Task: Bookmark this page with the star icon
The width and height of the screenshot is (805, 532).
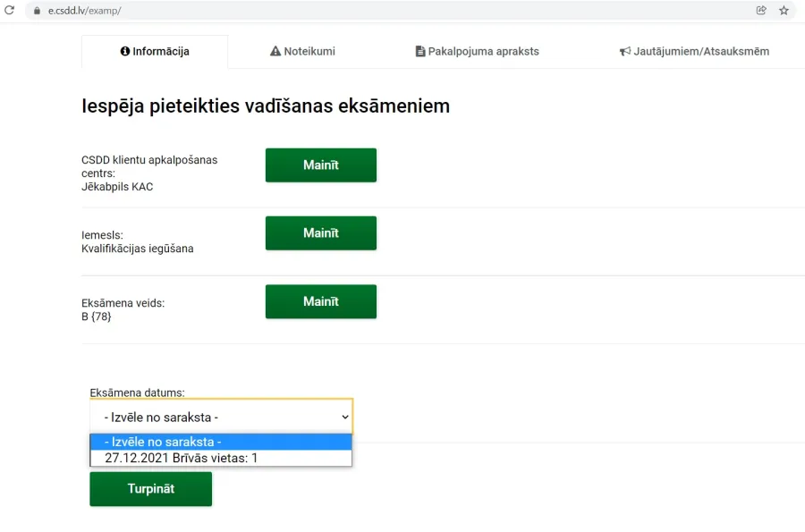Action: click(784, 10)
